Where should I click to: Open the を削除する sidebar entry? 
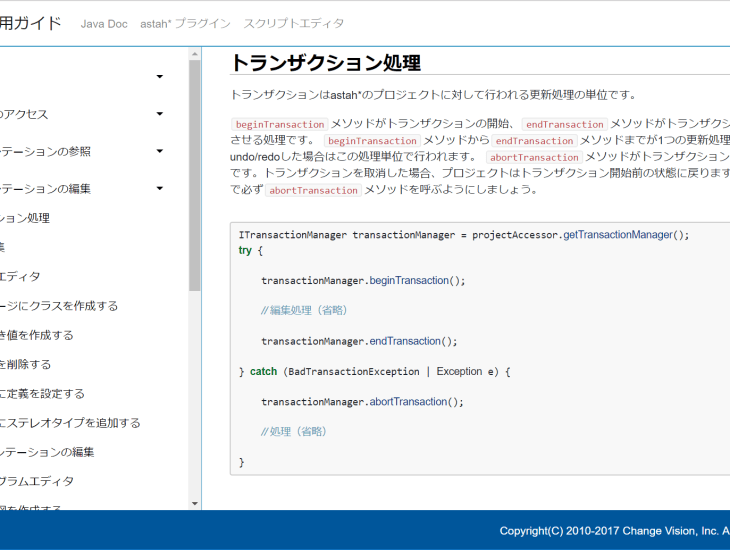(26, 364)
